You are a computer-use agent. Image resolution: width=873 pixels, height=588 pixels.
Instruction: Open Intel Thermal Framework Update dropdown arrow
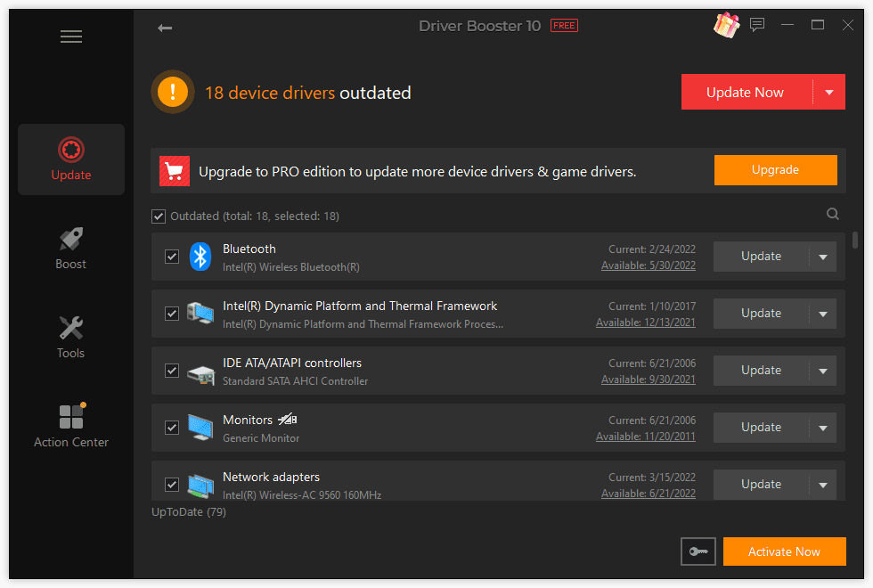[823, 314]
